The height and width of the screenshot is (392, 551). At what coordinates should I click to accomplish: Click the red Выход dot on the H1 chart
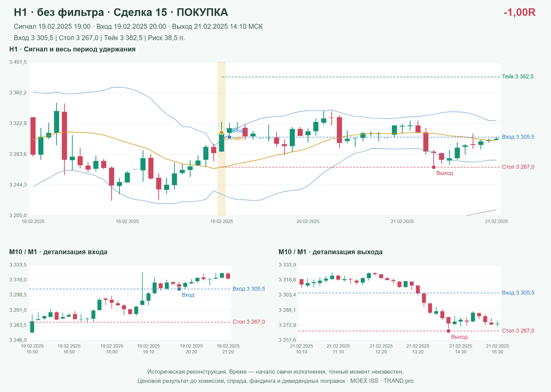pyautogui.click(x=433, y=167)
